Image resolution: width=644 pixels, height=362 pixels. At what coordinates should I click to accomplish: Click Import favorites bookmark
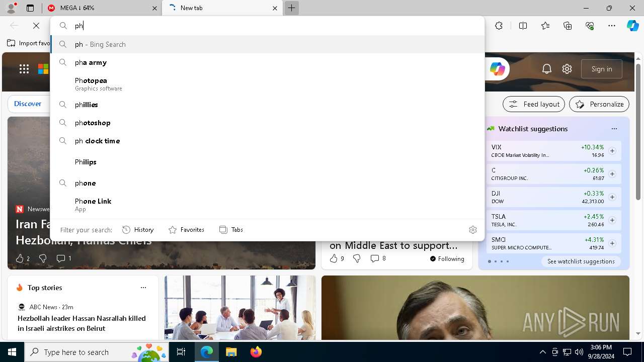pyautogui.click(x=29, y=43)
